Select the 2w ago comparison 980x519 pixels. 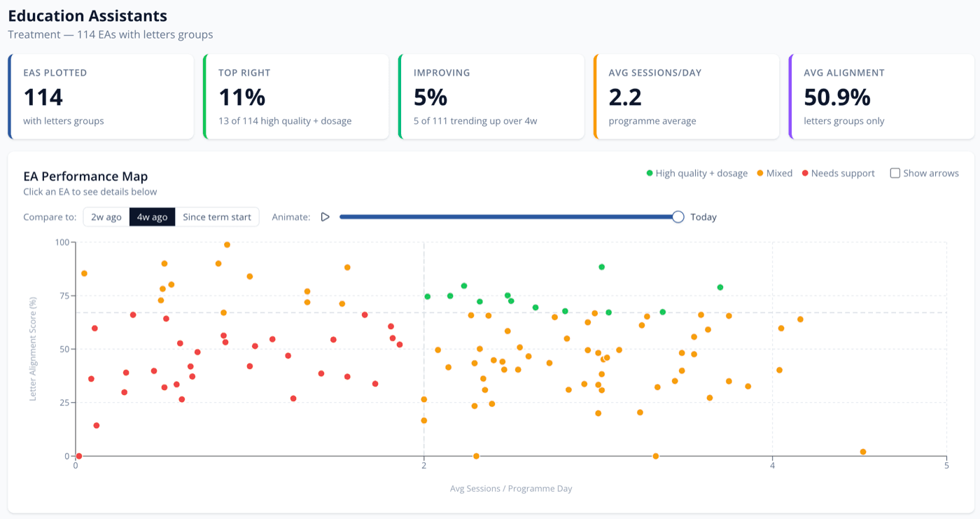click(106, 217)
